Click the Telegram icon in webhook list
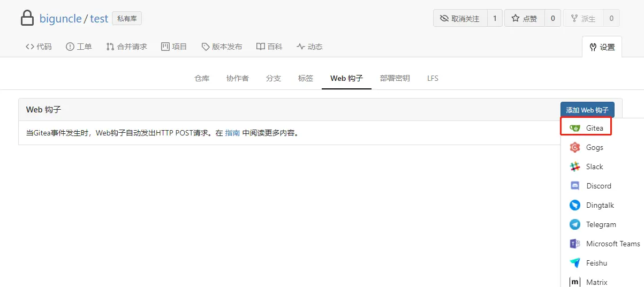Image resolution: width=644 pixels, height=287 pixels. [x=575, y=224]
